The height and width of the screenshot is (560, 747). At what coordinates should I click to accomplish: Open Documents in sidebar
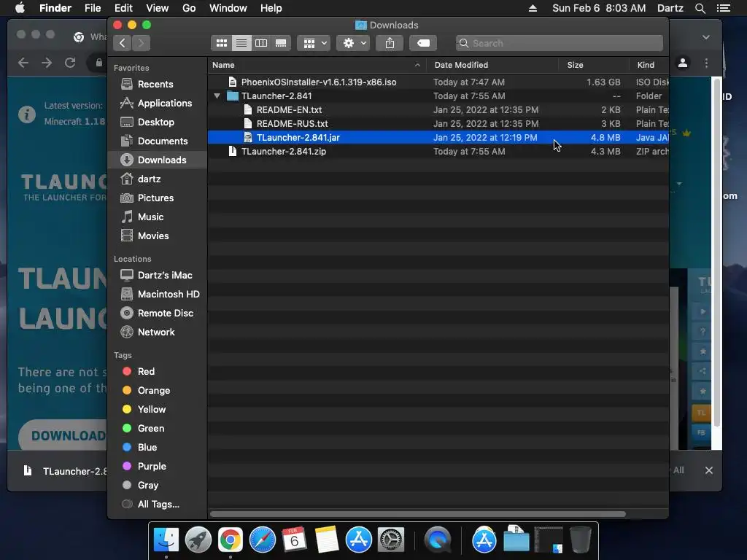click(x=158, y=141)
